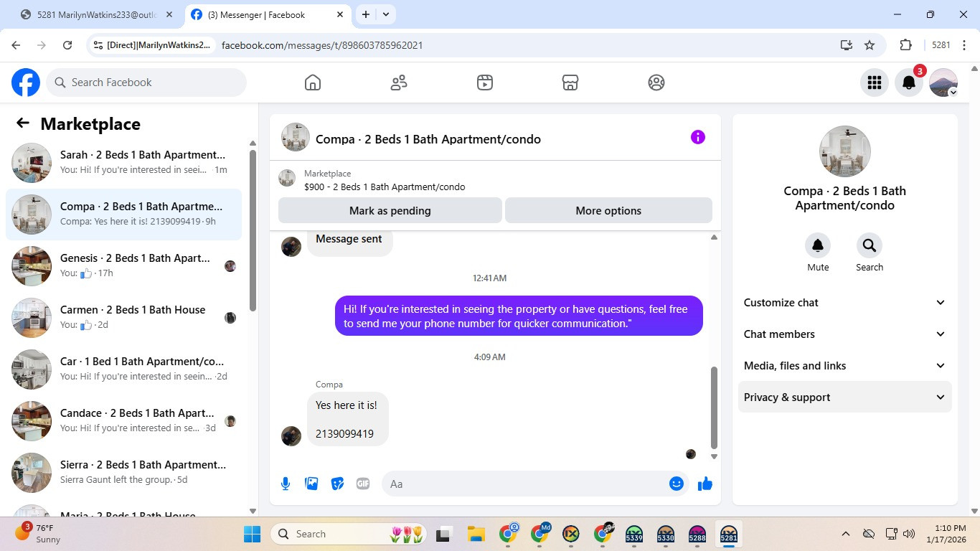Image resolution: width=980 pixels, height=551 pixels.
Task: Click the Windows Start button
Action: point(253,534)
